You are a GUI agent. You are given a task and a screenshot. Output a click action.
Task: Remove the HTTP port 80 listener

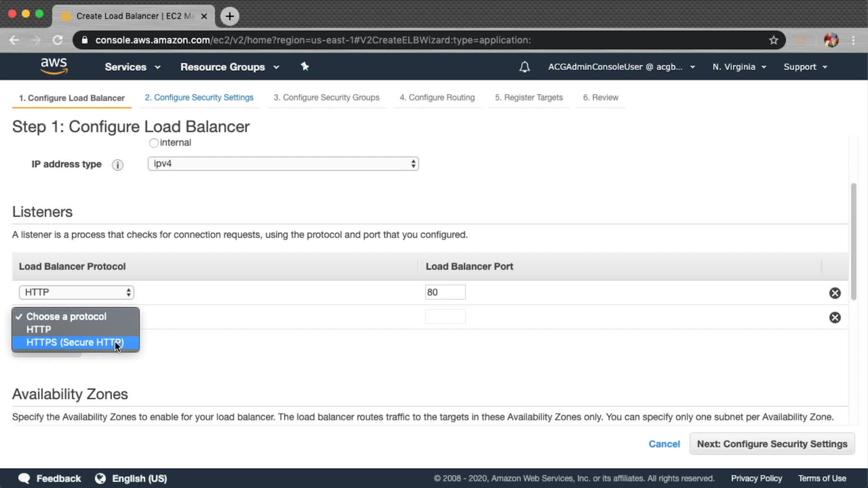(835, 293)
